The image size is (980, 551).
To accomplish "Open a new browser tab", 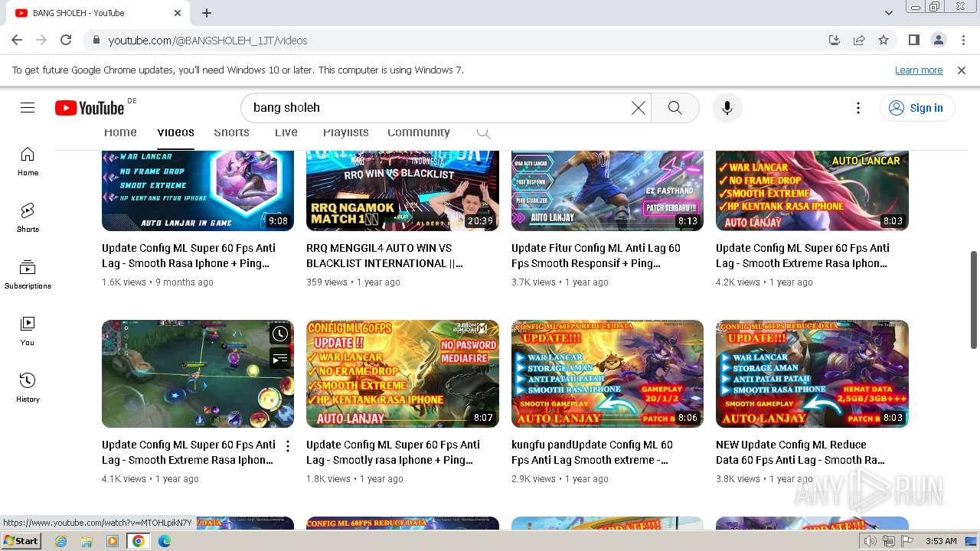I will pyautogui.click(x=207, y=13).
